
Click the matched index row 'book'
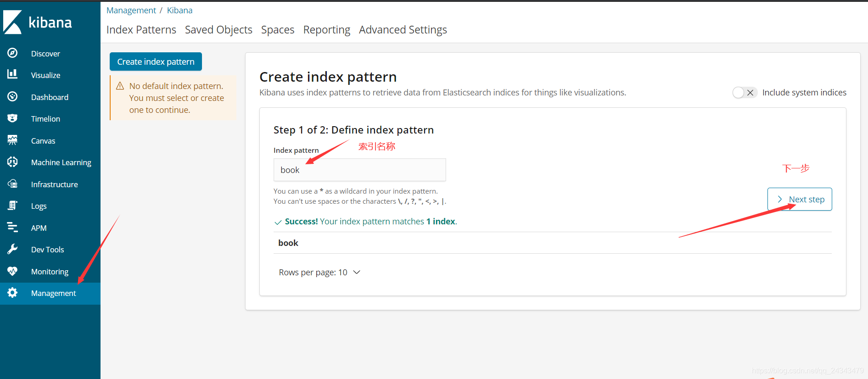552,243
